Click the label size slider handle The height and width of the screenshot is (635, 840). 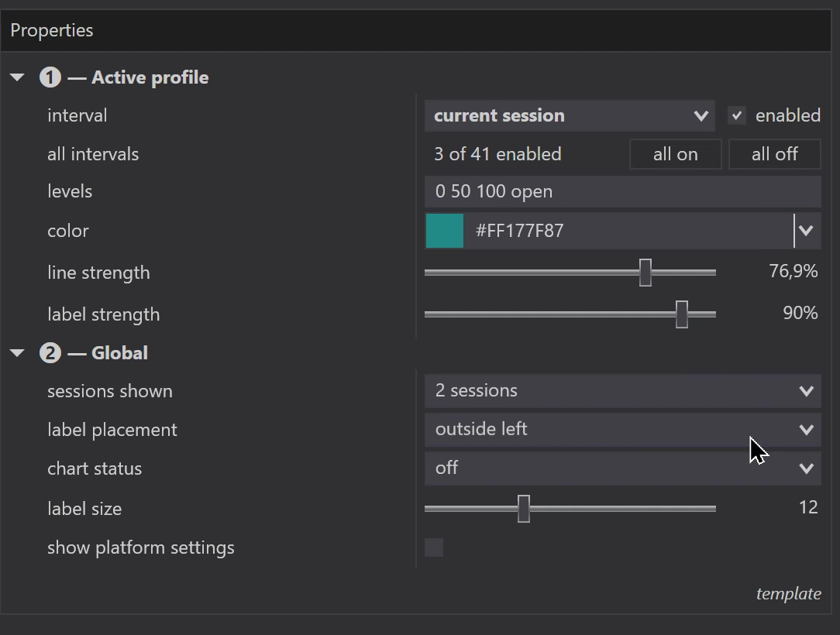click(524, 509)
